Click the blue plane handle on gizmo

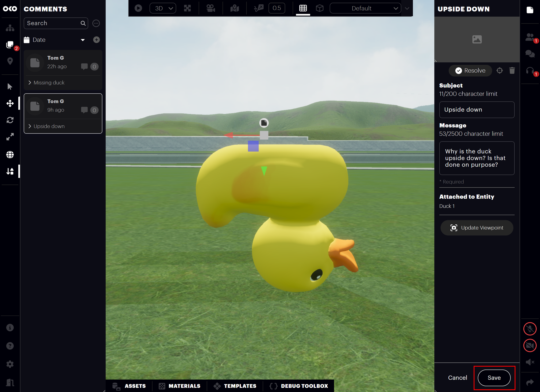(253, 146)
